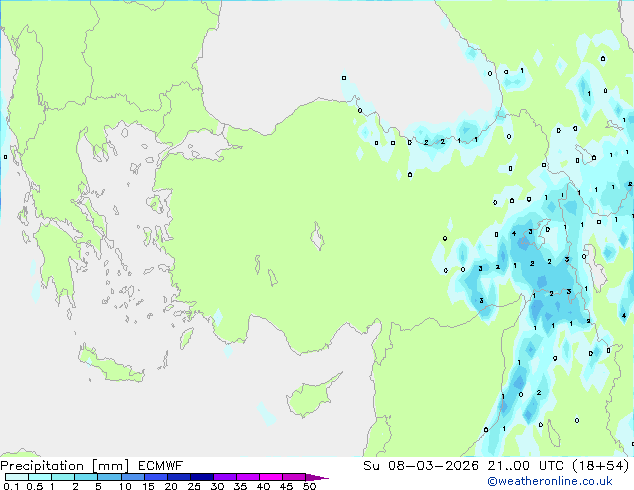Click the above-50 mm arrow legend tip
The height and width of the screenshot is (490, 634).
317,478
